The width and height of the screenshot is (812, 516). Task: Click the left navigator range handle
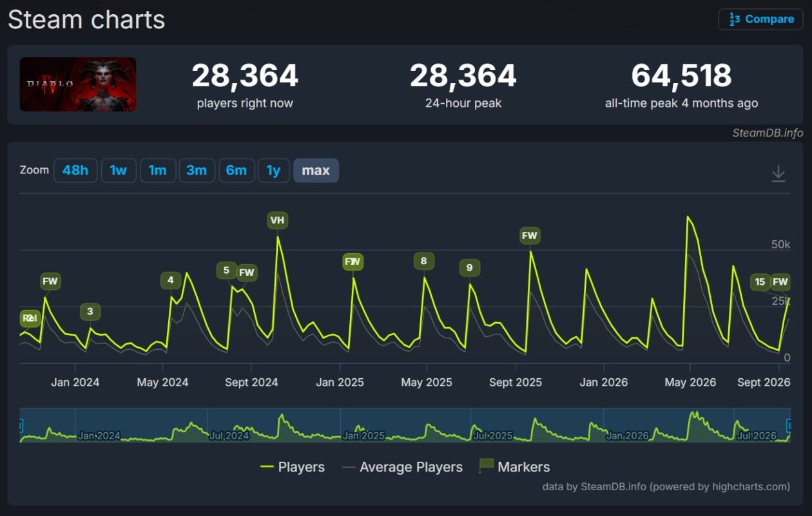(x=20, y=425)
